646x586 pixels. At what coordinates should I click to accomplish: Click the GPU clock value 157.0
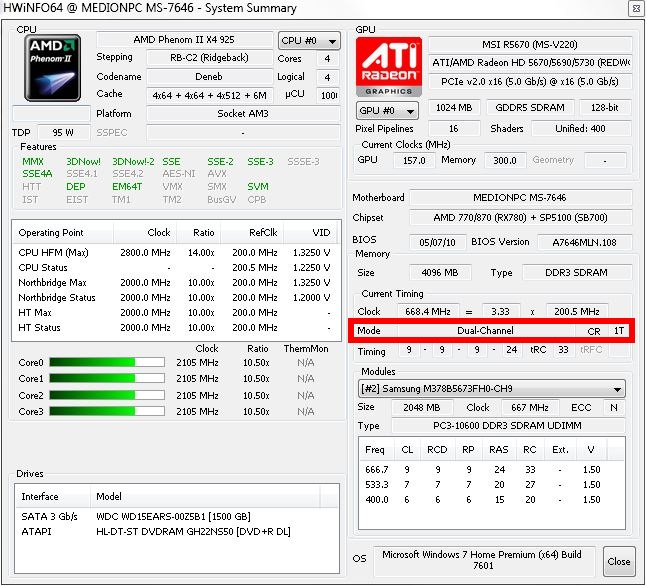coord(414,160)
